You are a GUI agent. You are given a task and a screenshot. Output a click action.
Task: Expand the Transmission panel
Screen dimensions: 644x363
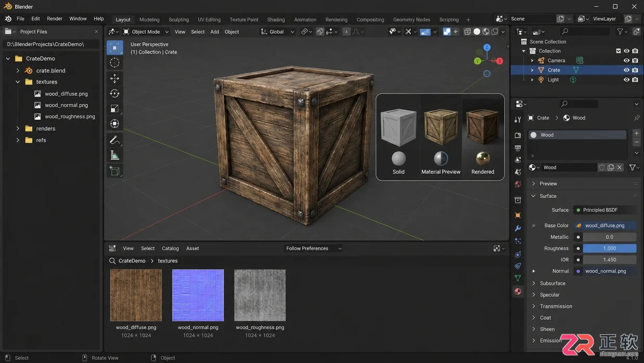(x=534, y=306)
